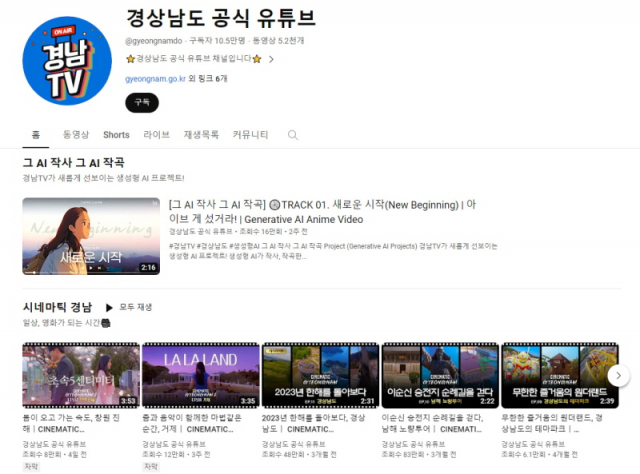This screenshot has width=640, height=474.
Task: Subscribe using the 구독 button
Action: pyautogui.click(x=142, y=102)
